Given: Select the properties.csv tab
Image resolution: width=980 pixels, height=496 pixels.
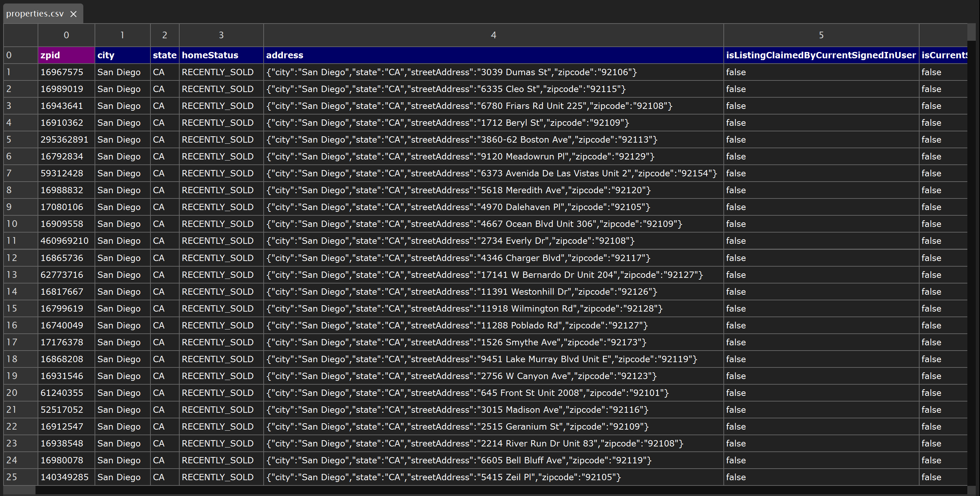Looking at the screenshot, I should (x=43, y=14).
